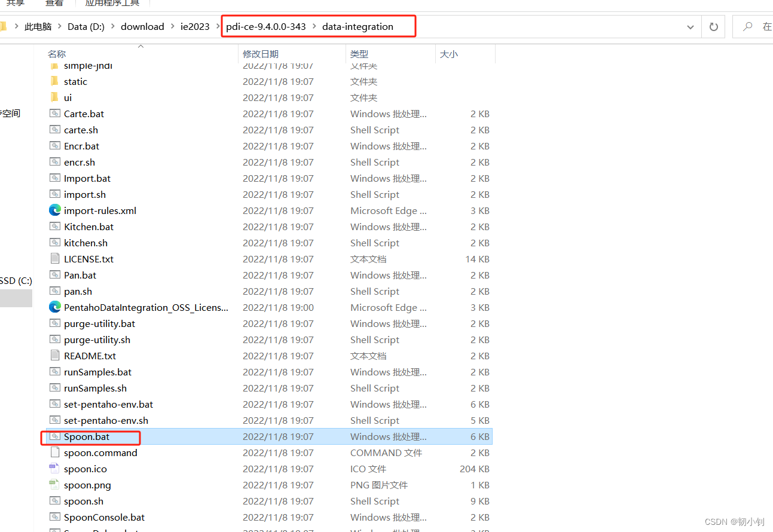Viewport: 773px width, 532px height.
Task: Click the spoon.png image file icon
Action: (x=54, y=485)
